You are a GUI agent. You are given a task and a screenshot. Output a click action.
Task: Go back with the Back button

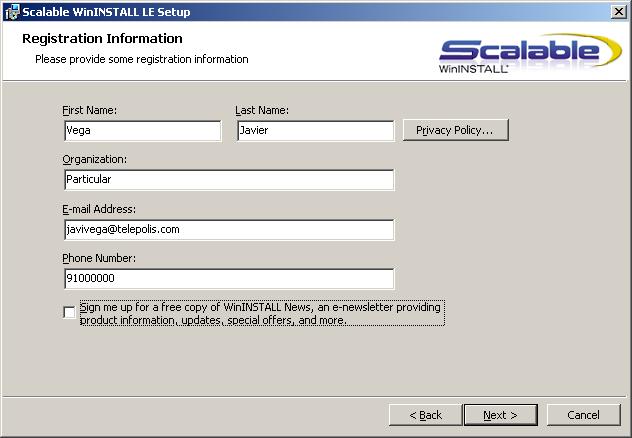click(x=425, y=415)
